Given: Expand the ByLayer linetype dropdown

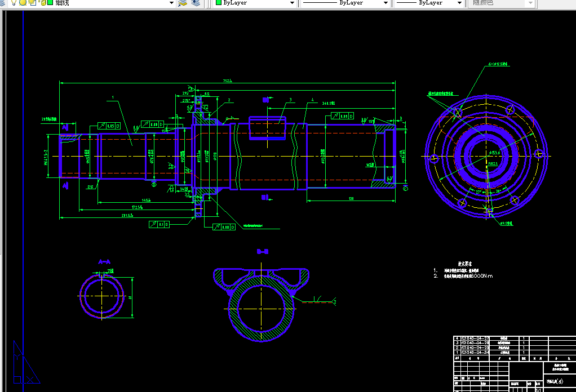Looking at the screenshot, I should click(386, 3).
